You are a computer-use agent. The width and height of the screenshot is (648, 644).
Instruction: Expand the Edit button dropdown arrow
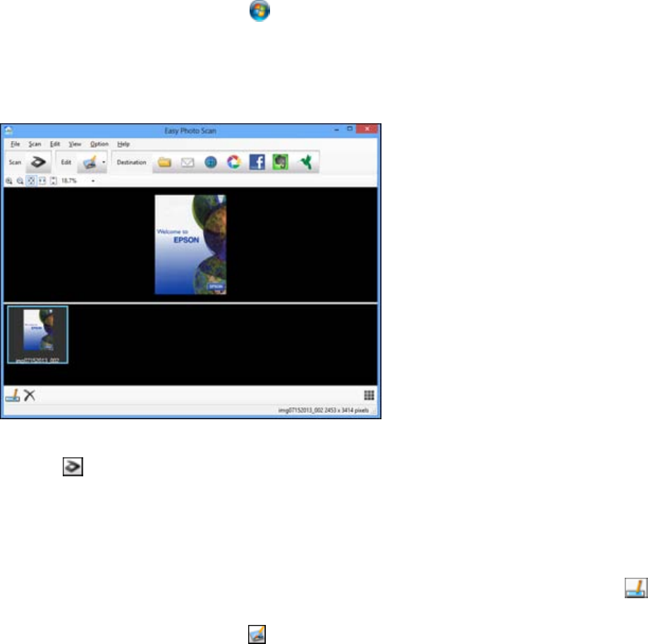pos(104,162)
